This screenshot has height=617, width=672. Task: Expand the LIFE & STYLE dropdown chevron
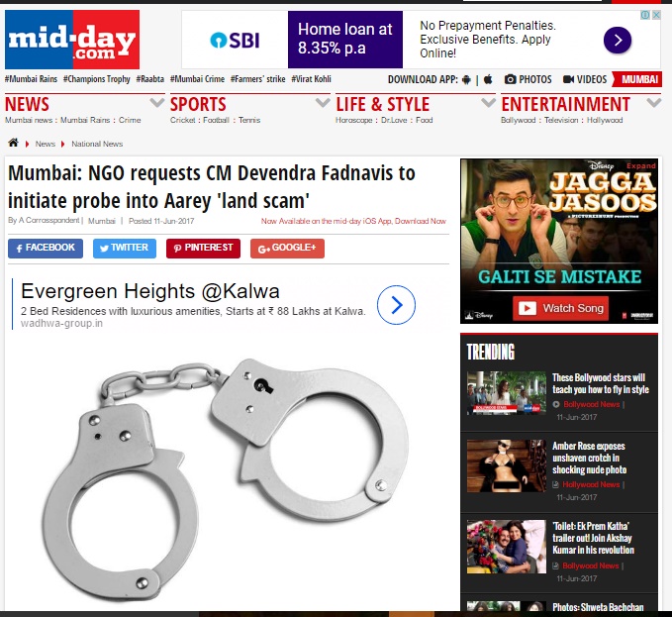[x=488, y=103]
